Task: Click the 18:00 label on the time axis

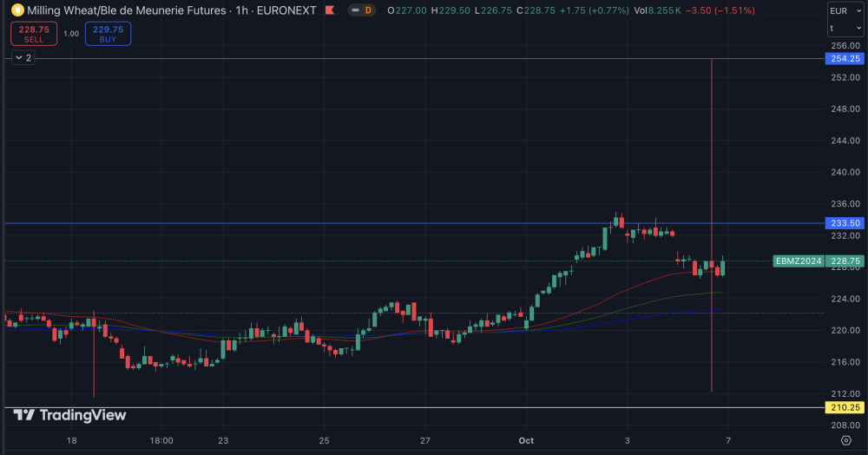Action: pos(161,440)
